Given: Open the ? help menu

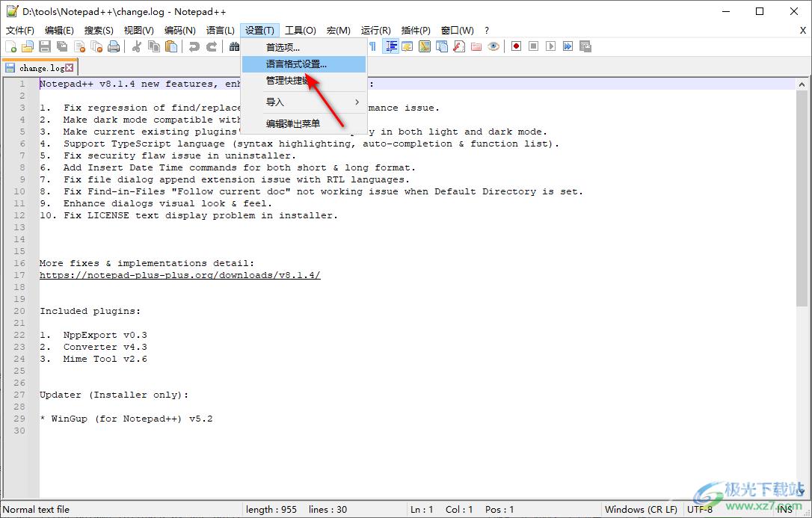Looking at the screenshot, I should tap(487, 31).
